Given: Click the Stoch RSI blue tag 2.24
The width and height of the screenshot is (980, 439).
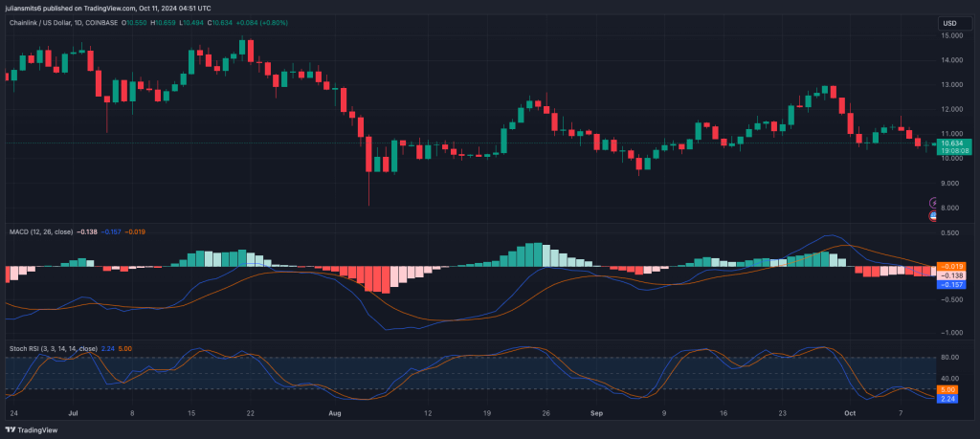Looking at the screenshot, I should 948,399.
